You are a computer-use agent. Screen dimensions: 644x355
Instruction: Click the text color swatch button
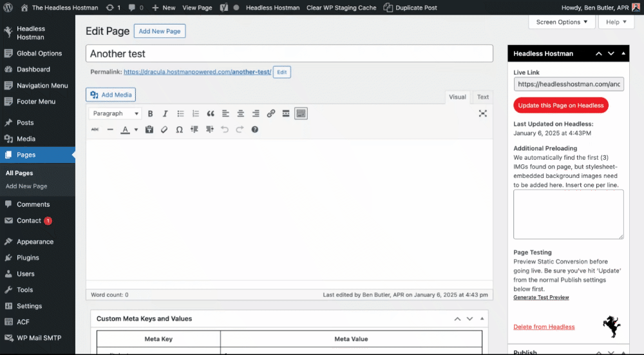coord(126,130)
